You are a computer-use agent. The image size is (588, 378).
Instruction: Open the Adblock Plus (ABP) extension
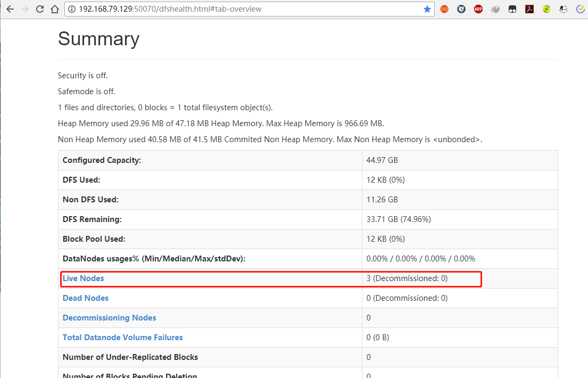pos(478,9)
